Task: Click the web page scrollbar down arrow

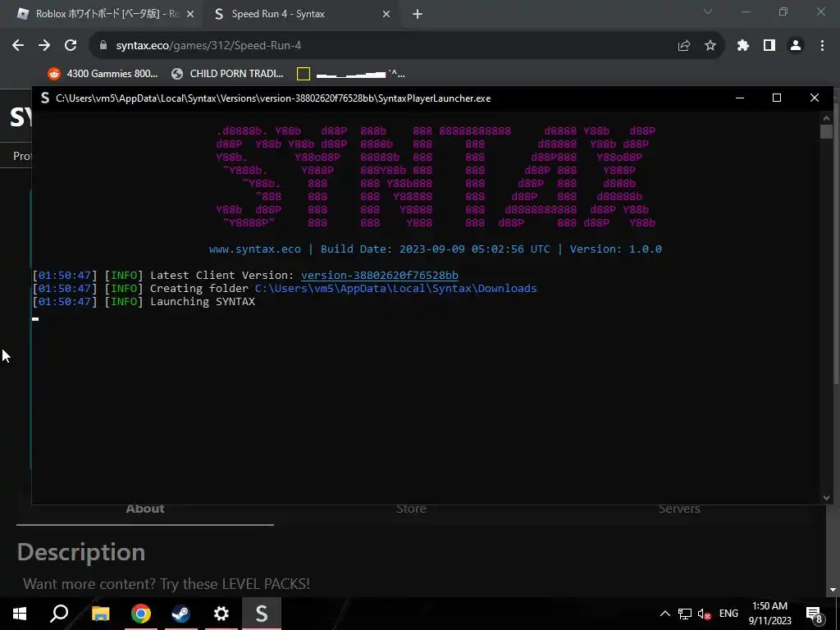Action: (x=833, y=590)
